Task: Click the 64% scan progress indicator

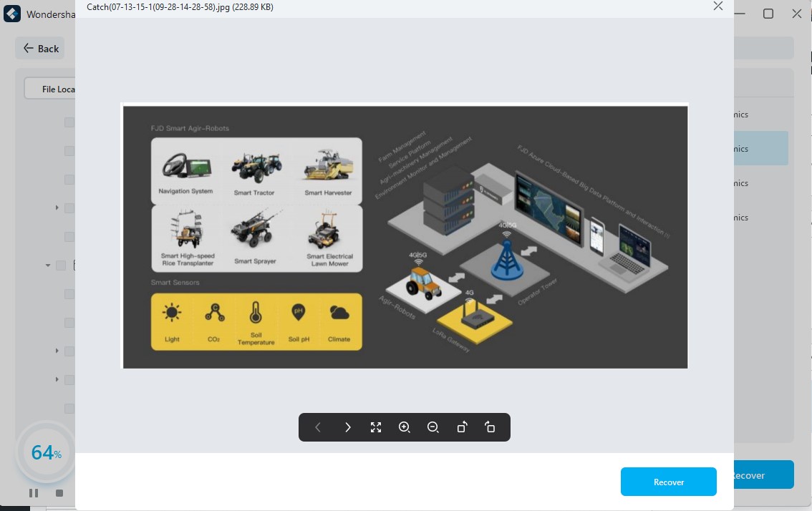Action: (46, 452)
